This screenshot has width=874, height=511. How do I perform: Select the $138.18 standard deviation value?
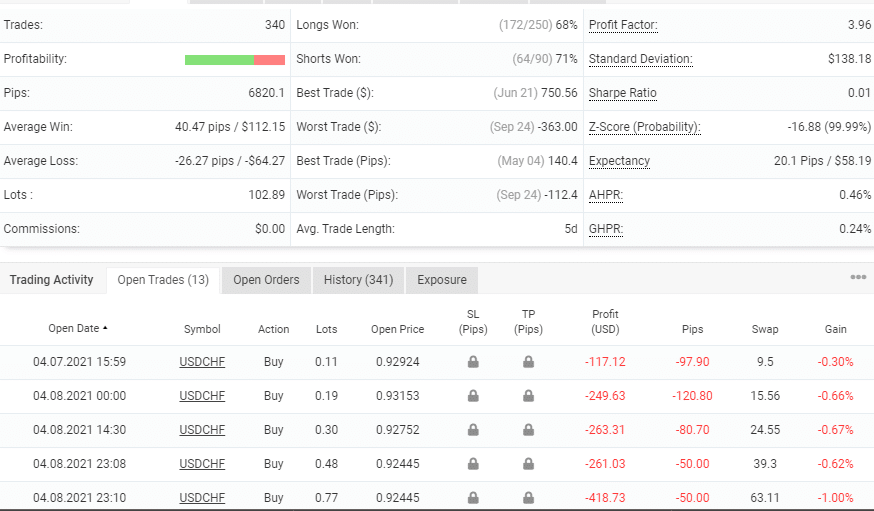[849, 59]
